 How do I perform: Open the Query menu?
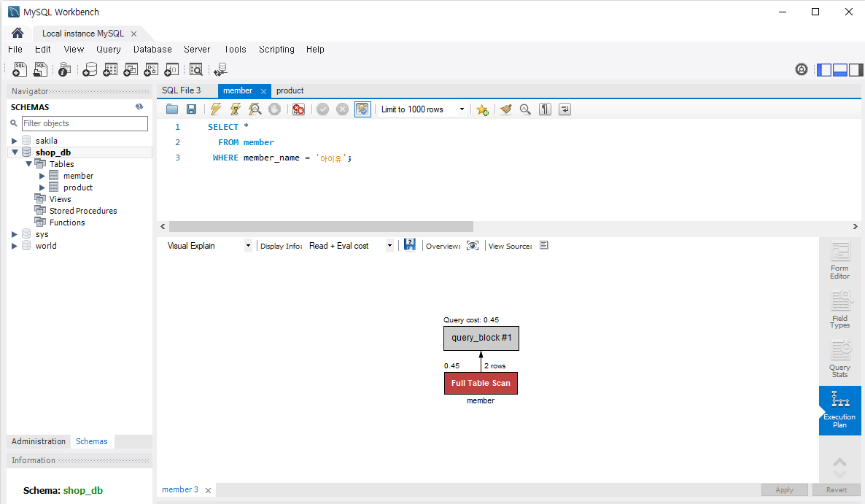109,49
